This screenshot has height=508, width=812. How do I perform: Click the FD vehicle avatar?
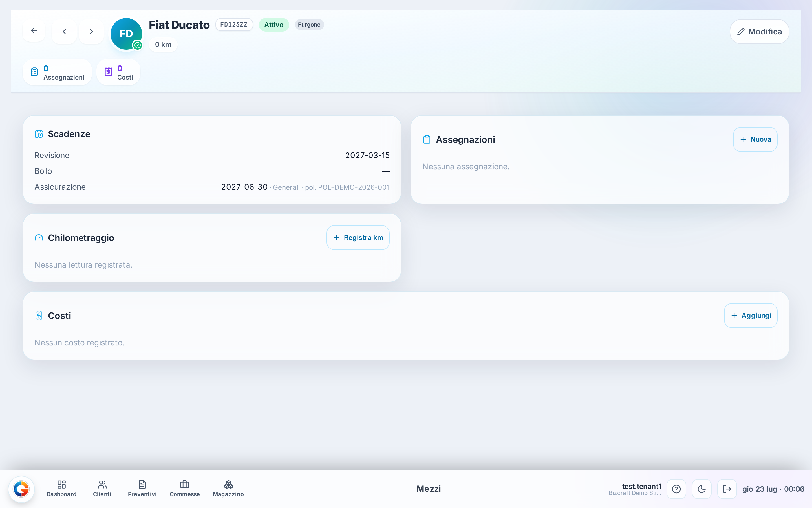pyautogui.click(x=126, y=34)
